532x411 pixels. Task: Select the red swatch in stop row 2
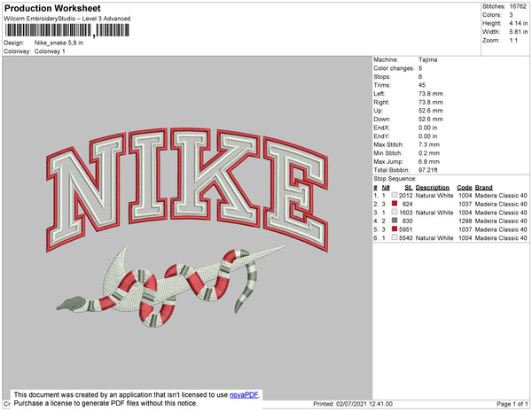395,204
